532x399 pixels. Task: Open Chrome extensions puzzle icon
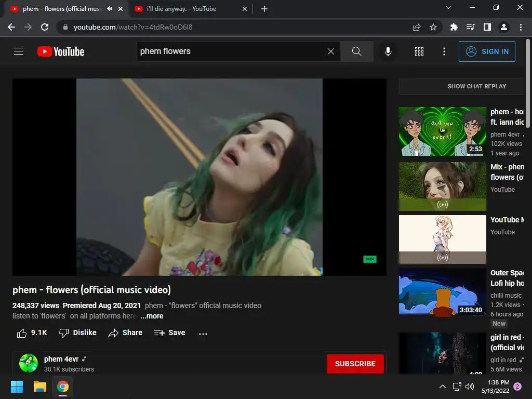454,27
